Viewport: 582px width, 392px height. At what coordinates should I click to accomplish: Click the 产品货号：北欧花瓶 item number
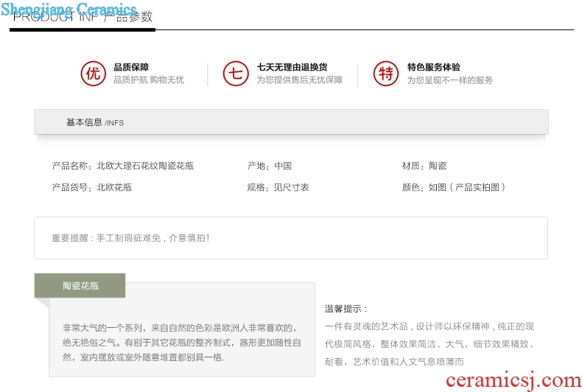click(91, 187)
